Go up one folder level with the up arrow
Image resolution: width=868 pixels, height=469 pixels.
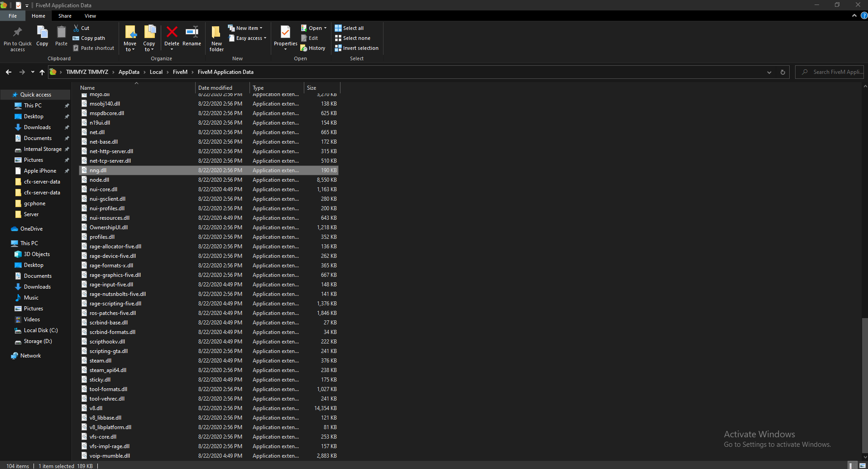point(42,72)
